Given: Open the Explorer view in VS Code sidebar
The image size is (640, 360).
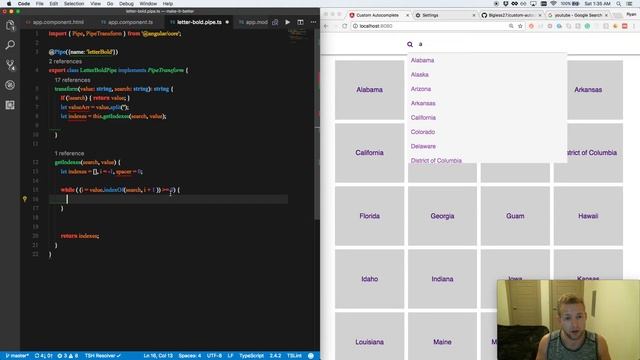Looking at the screenshot, I should (x=10, y=25).
